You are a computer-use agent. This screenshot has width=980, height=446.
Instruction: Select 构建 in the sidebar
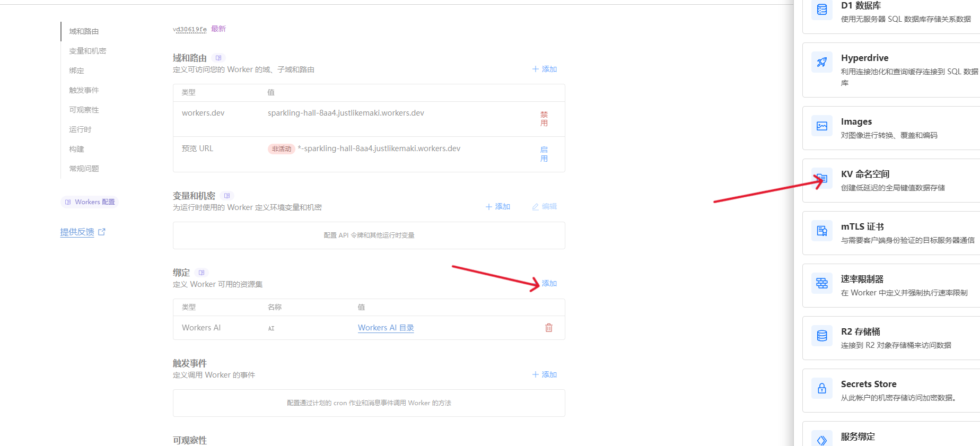76,149
